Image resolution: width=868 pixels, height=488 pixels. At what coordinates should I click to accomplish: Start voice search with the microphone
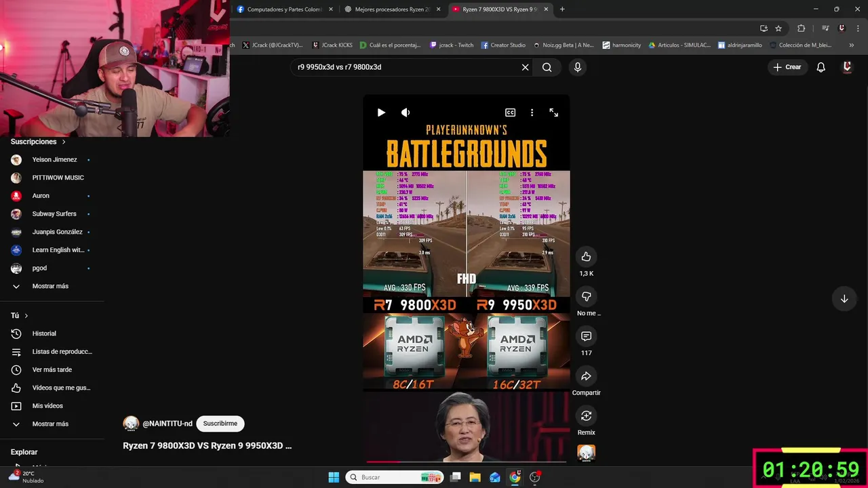tap(578, 67)
